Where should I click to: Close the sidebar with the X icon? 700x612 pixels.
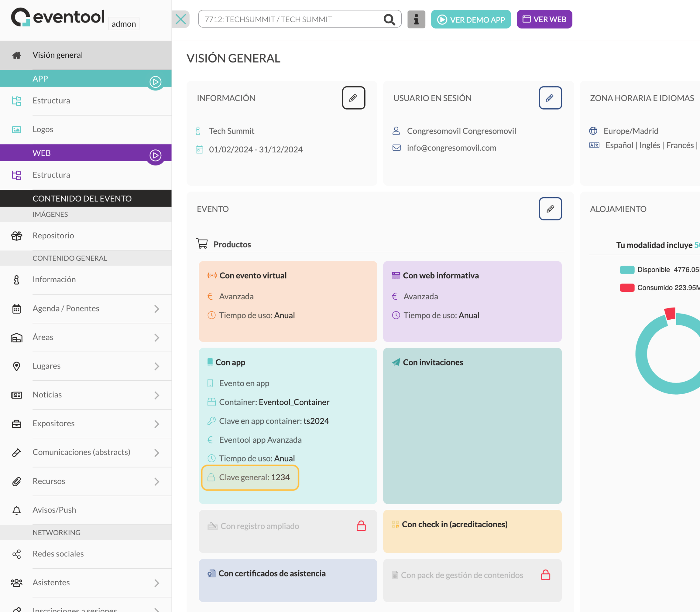[181, 19]
